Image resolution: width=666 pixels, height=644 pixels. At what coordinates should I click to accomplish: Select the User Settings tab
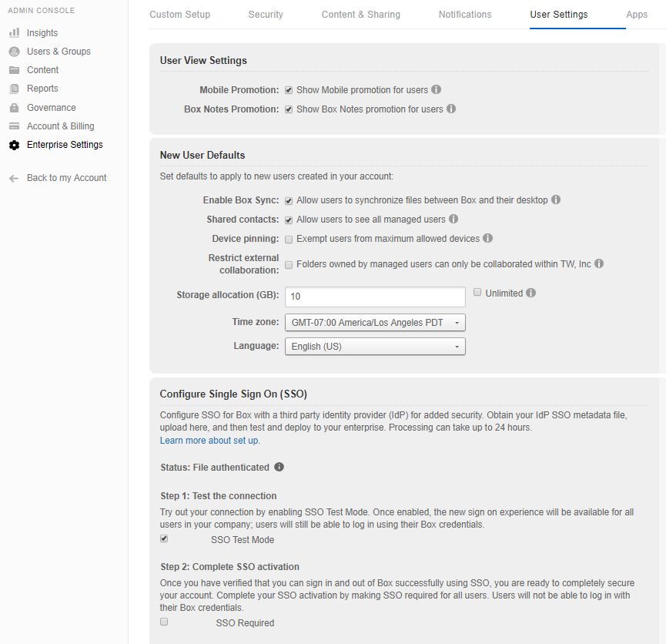pyautogui.click(x=559, y=15)
